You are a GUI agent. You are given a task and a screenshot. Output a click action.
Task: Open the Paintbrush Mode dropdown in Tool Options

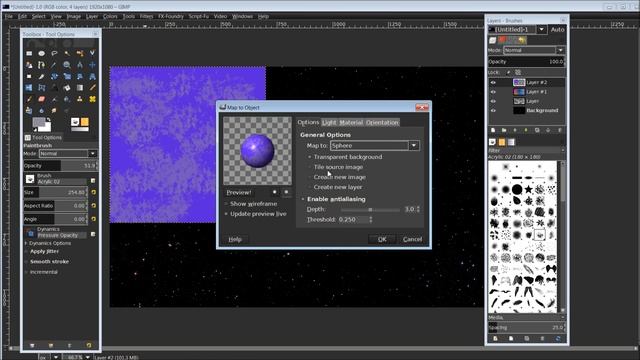tap(68, 153)
